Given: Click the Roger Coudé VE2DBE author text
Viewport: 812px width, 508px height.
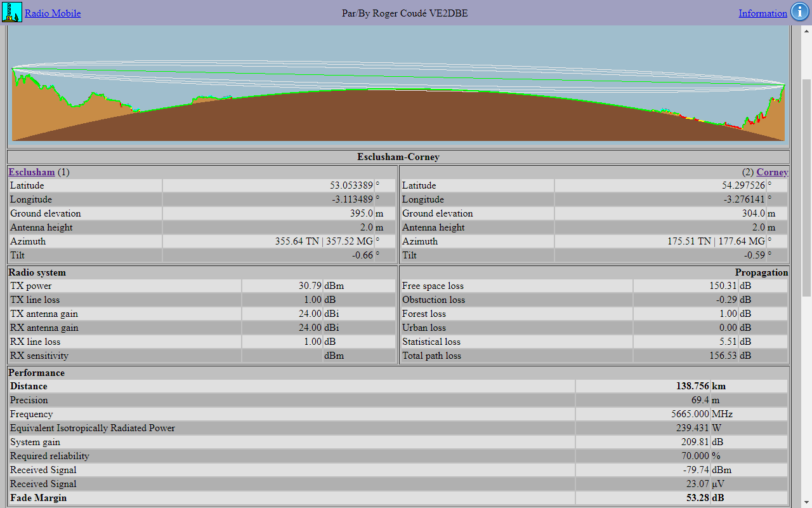Looking at the screenshot, I should (405, 13).
